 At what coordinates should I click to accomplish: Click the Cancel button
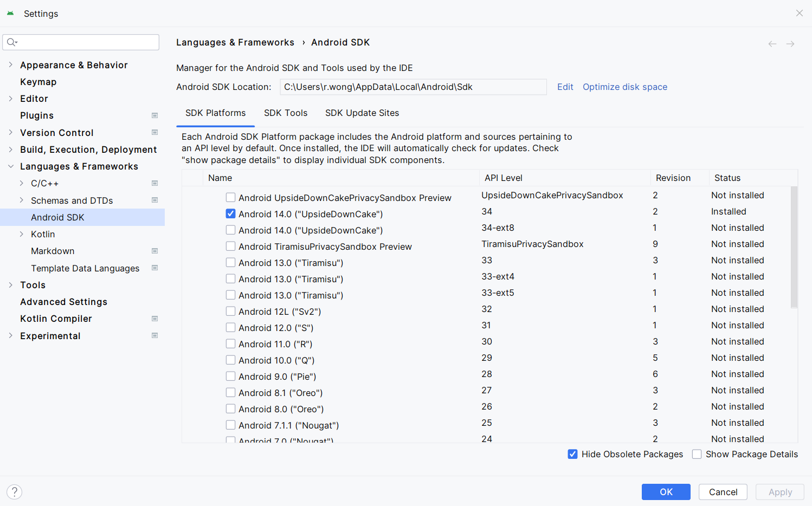click(723, 492)
